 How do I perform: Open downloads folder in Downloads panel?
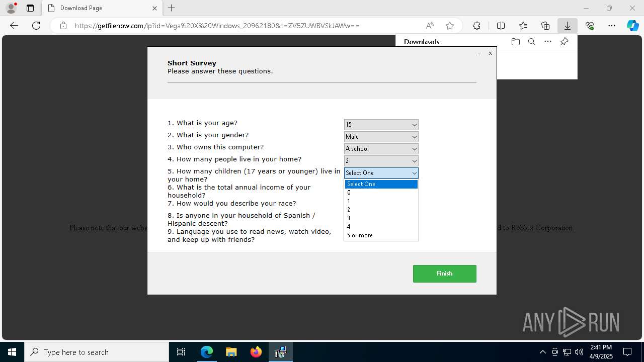pyautogui.click(x=515, y=42)
